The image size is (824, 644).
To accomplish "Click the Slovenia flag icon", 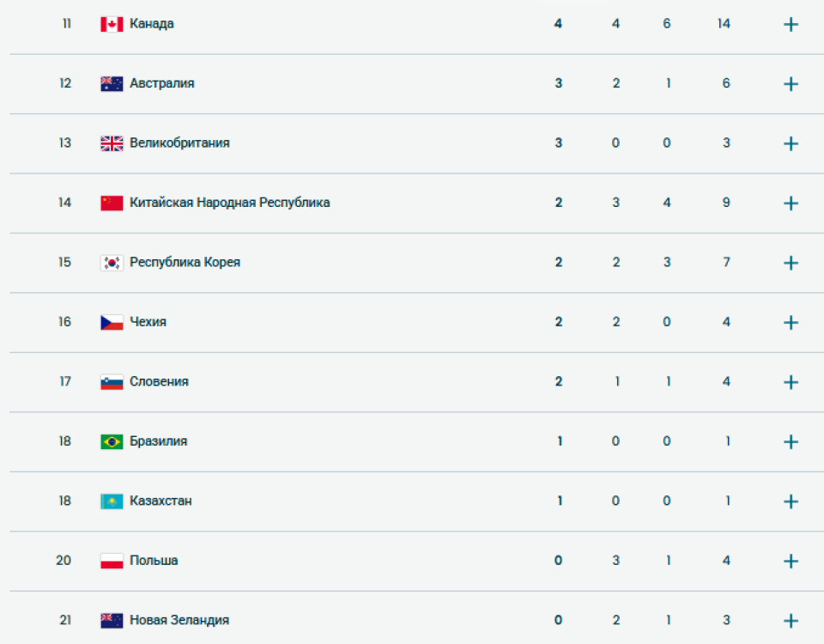I will click(112, 381).
